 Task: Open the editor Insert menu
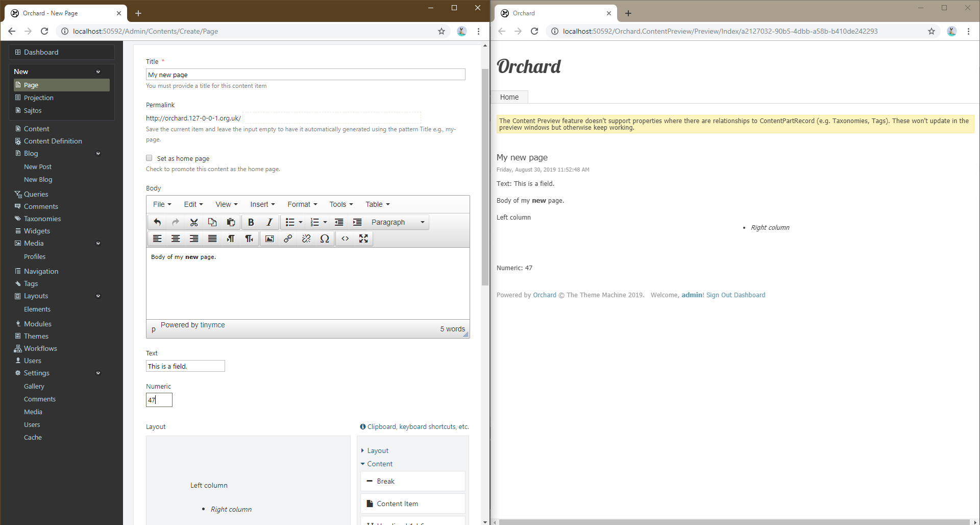pyautogui.click(x=262, y=204)
